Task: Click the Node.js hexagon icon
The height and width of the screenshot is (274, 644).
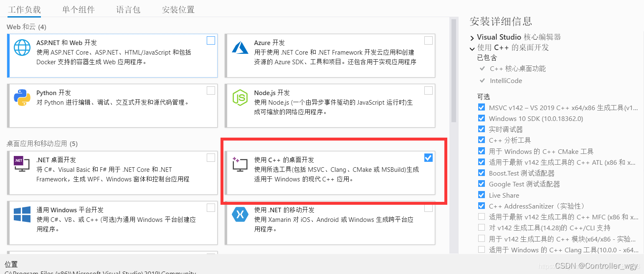Action: click(x=240, y=98)
